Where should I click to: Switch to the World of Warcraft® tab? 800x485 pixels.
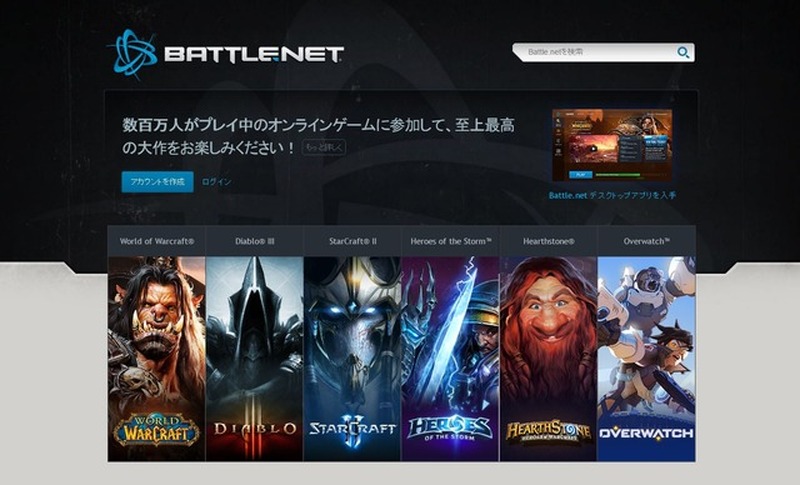(157, 241)
